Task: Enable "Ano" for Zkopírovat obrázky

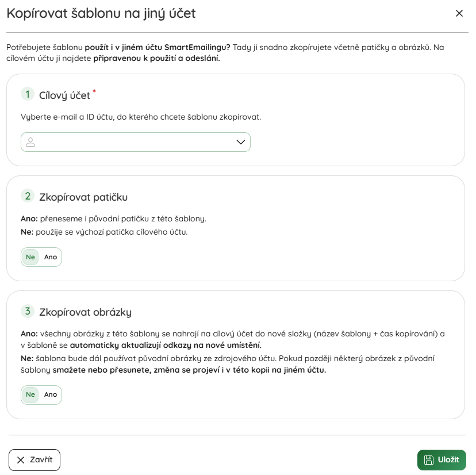Action: point(51,394)
